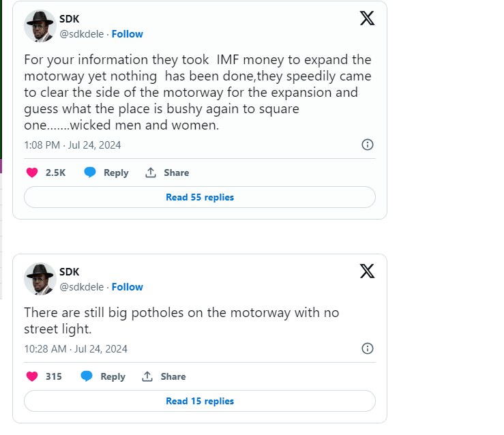504x435 pixels.
Task: Open the @sdkdele handle in first tweet
Action: [x=82, y=34]
